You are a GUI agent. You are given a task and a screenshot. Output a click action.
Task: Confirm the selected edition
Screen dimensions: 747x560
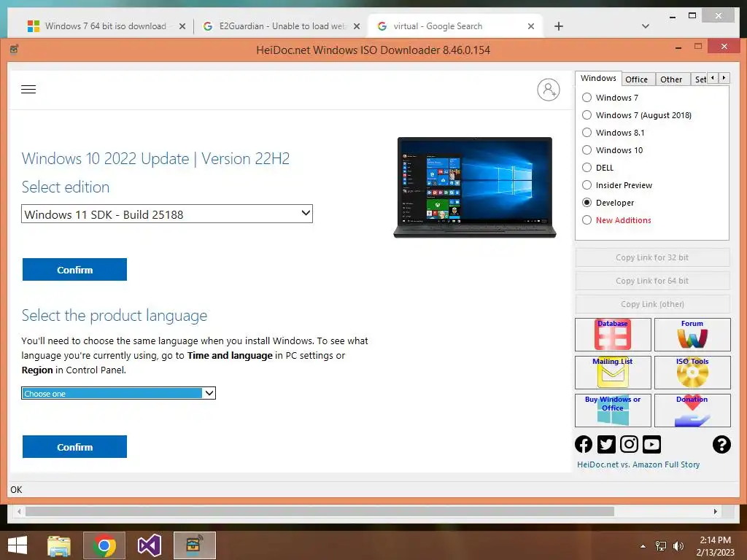75,270
